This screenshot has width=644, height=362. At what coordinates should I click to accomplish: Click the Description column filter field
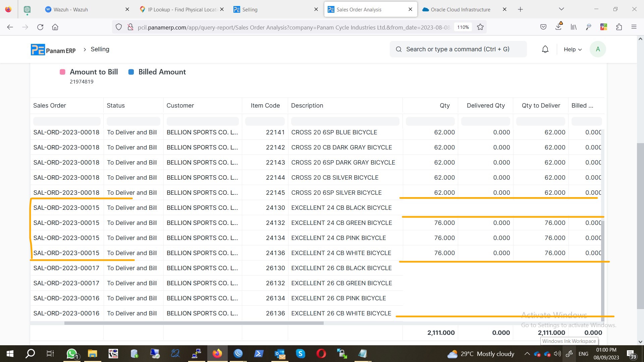[x=345, y=121]
